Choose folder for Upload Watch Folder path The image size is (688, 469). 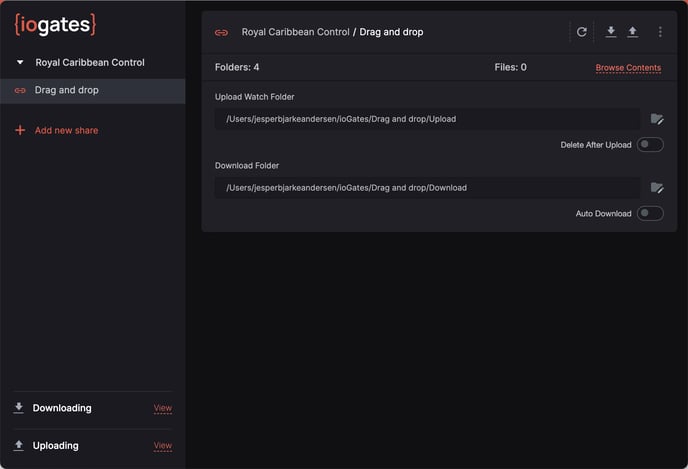coord(657,119)
